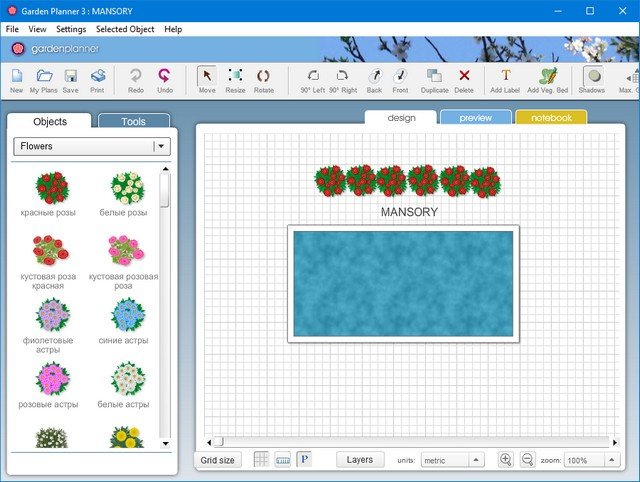The width and height of the screenshot is (640, 482).
Task: Click the objects list scrollbar thumb
Action: tap(165, 191)
